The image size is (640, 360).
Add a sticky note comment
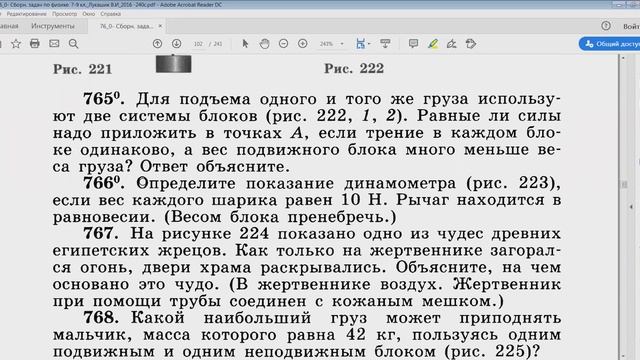[413, 44]
